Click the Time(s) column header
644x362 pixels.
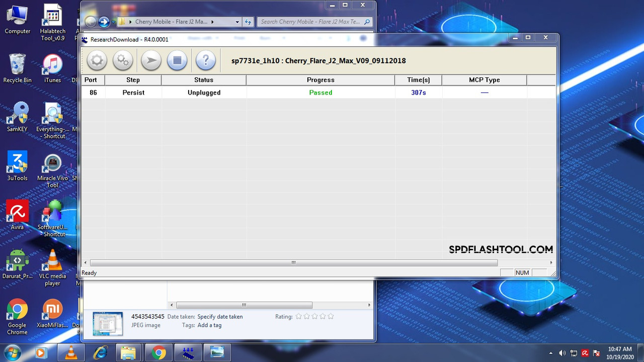[419, 80]
